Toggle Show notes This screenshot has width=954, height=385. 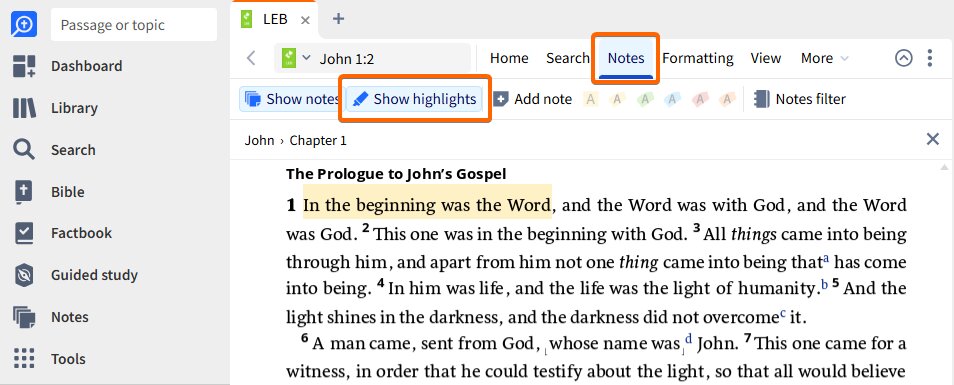291,99
